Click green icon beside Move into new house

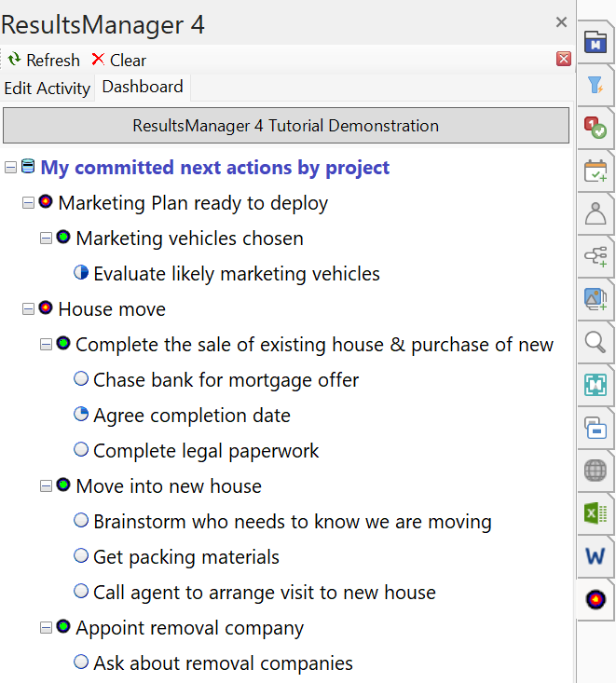pyautogui.click(x=63, y=485)
